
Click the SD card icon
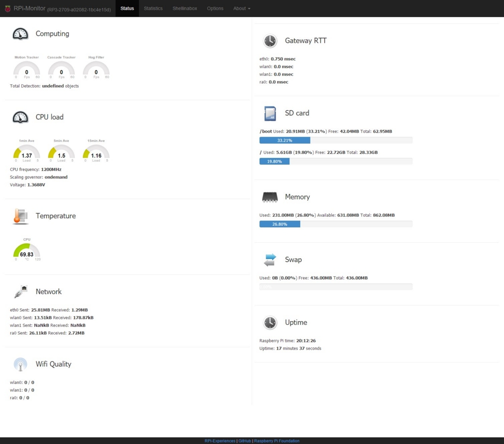(270, 113)
